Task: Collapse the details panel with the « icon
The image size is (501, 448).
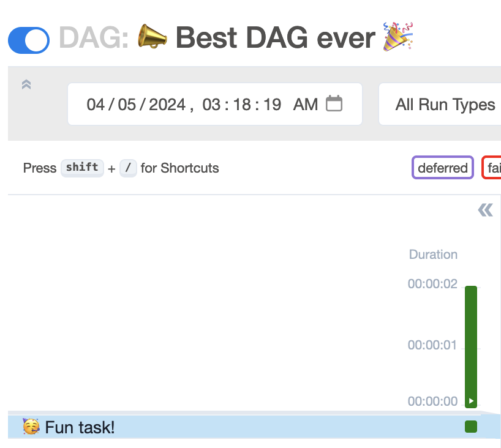Action: point(485,211)
